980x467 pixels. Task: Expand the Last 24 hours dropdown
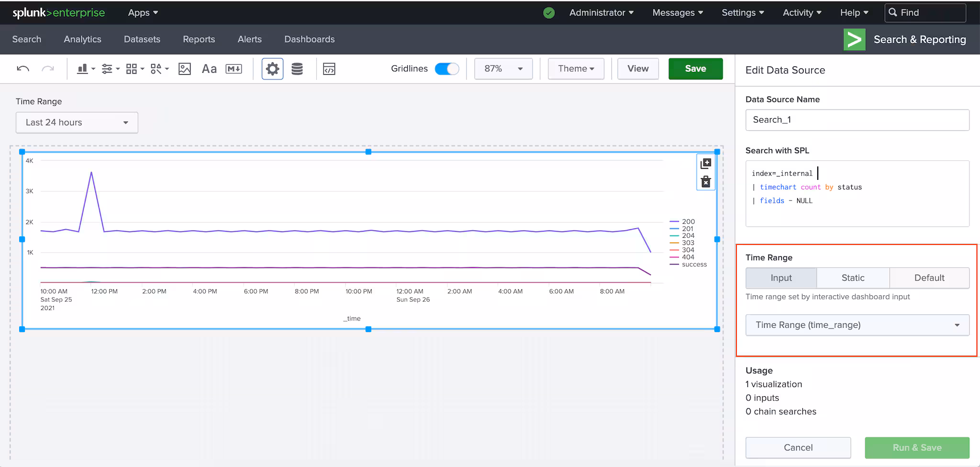pyautogui.click(x=77, y=122)
